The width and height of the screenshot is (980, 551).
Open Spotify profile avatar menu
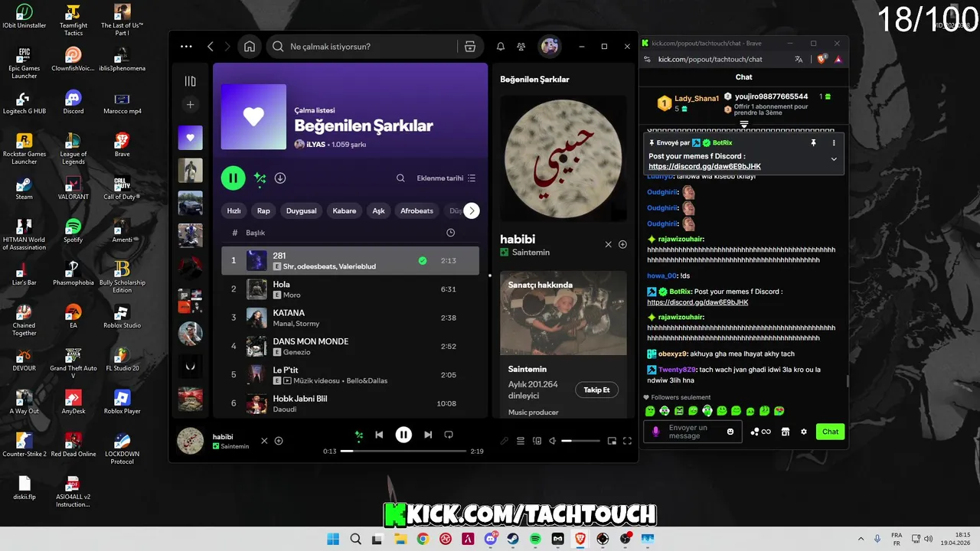pyautogui.click(x=550, y=47)
